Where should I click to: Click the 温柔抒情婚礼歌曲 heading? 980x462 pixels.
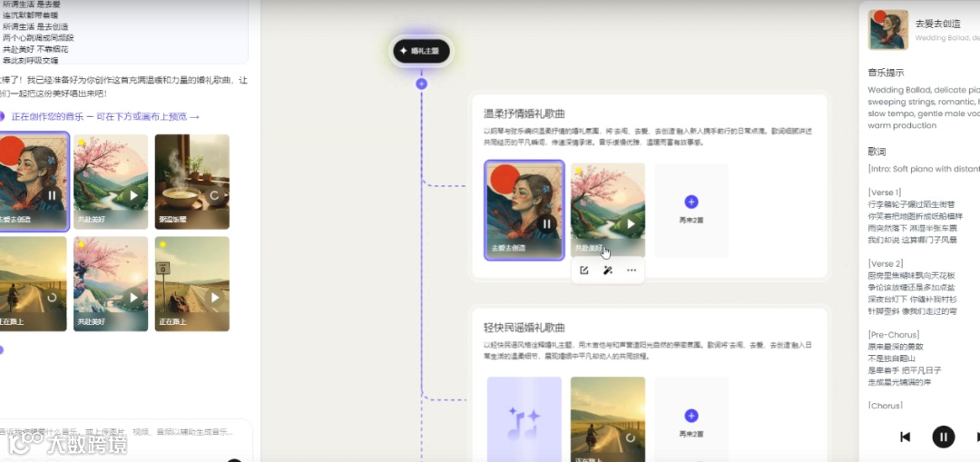[x=524, y=113]
